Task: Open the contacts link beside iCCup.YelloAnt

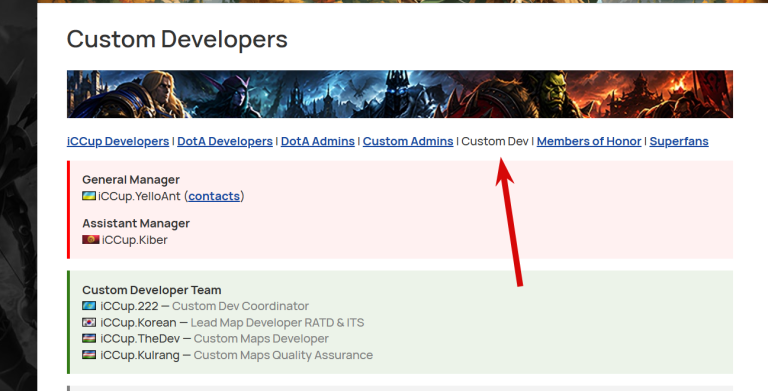Action: (214, 196)
